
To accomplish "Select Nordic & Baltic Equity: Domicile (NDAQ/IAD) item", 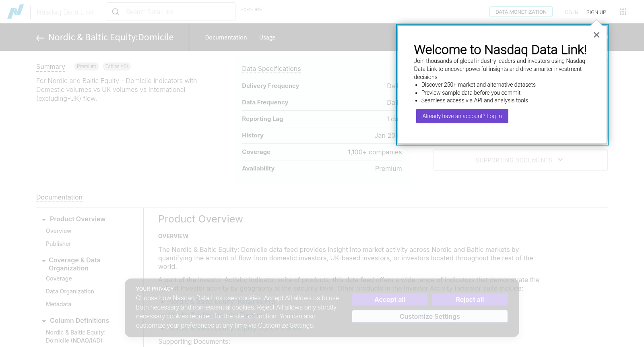I will (76, 337).
